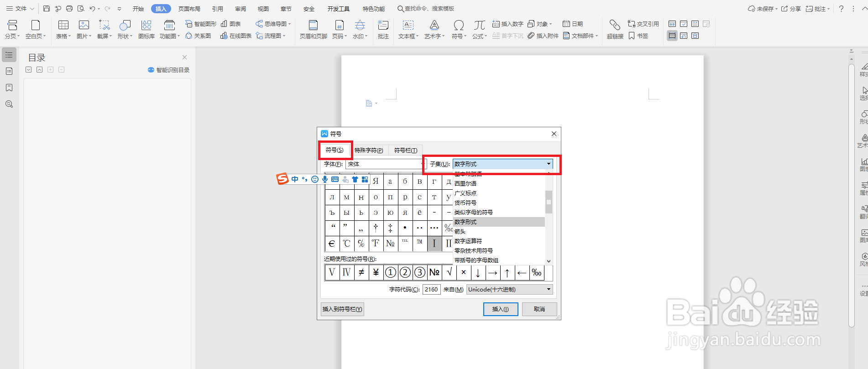Open Print Preview from quick access toolbar
The height and width of the screenshot is (369, 868).
81,9
